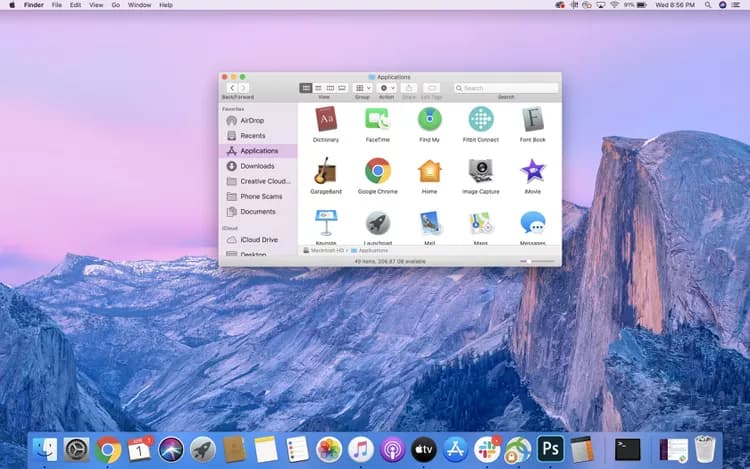
Task: Click the Fitbit Connect app icon
Action: click(481, 119)
